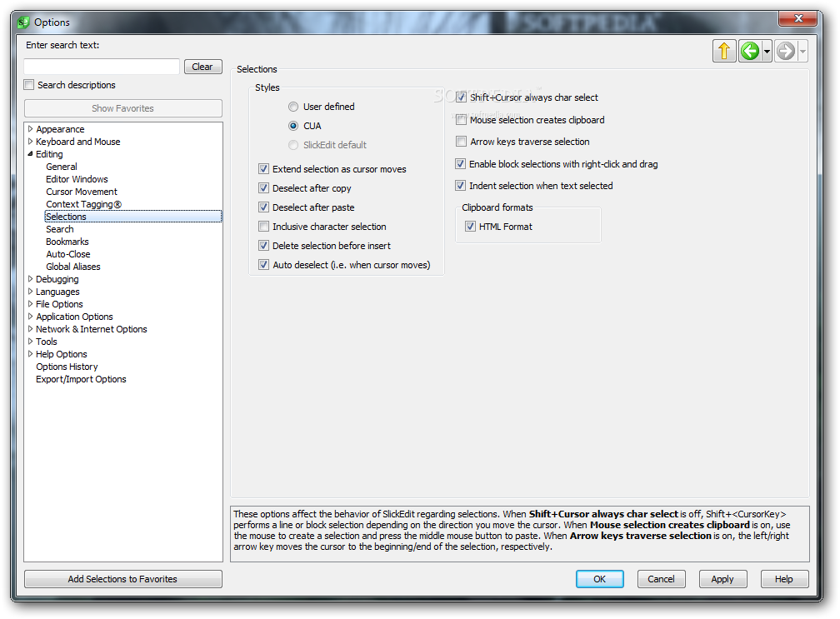This screenshot has height=619, width=840.
Task: Open the forward history dropdown arrow
Action: point(802,52)
